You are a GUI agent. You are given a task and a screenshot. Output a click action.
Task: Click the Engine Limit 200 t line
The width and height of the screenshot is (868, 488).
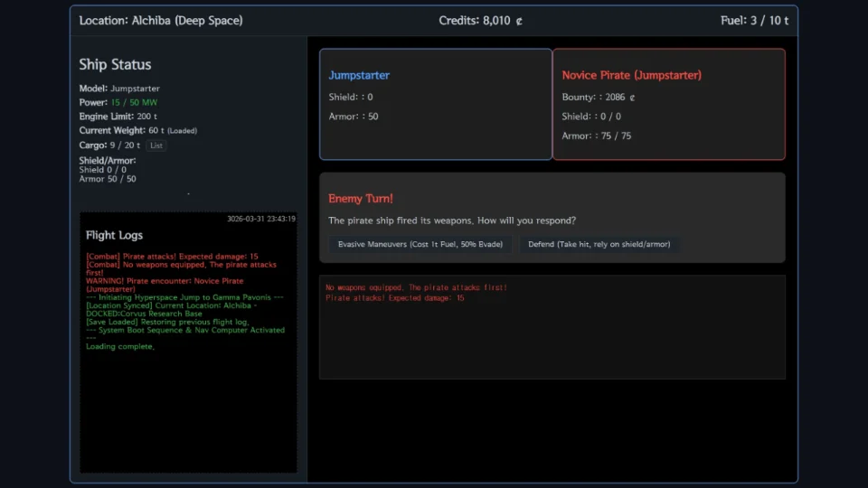pos(118,117)
